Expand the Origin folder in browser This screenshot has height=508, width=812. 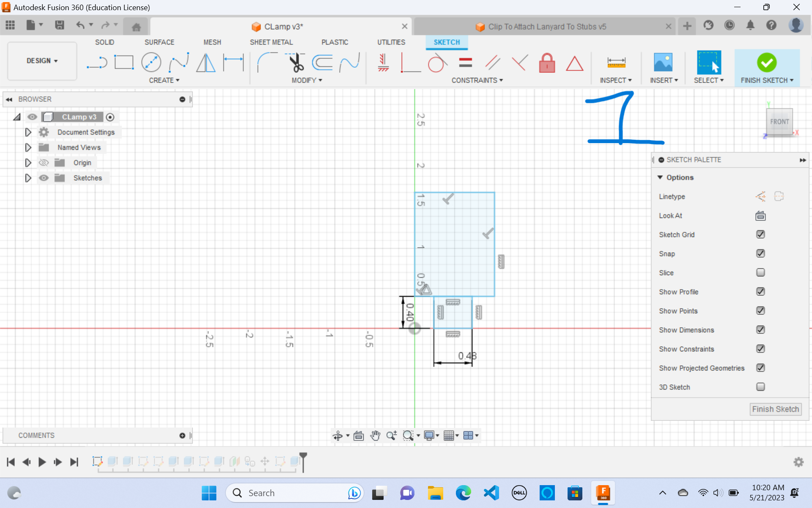coord(28,163)
